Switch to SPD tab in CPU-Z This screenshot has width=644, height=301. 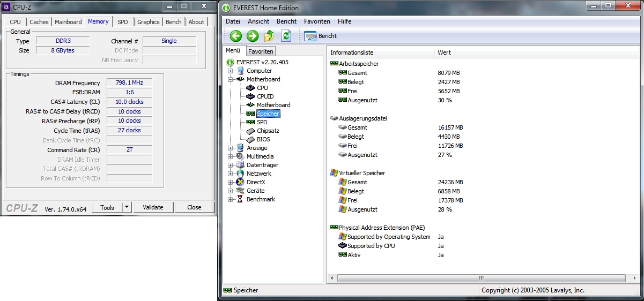click(123, 22)
